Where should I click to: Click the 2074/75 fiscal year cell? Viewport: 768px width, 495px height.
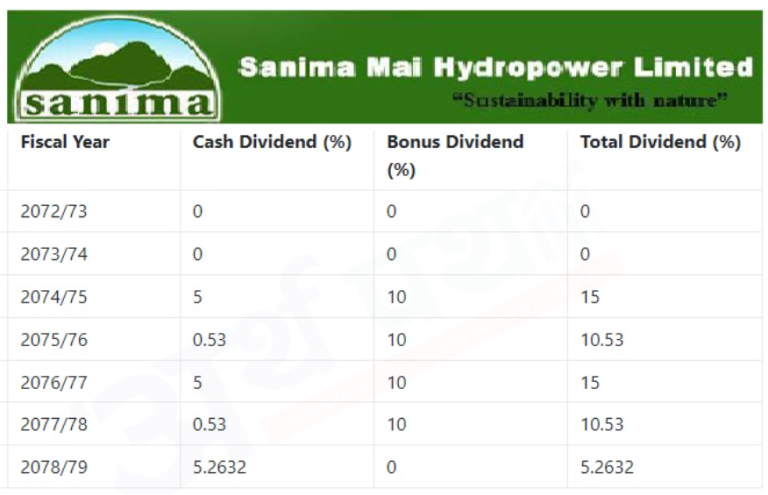click(x=54, y=297)
